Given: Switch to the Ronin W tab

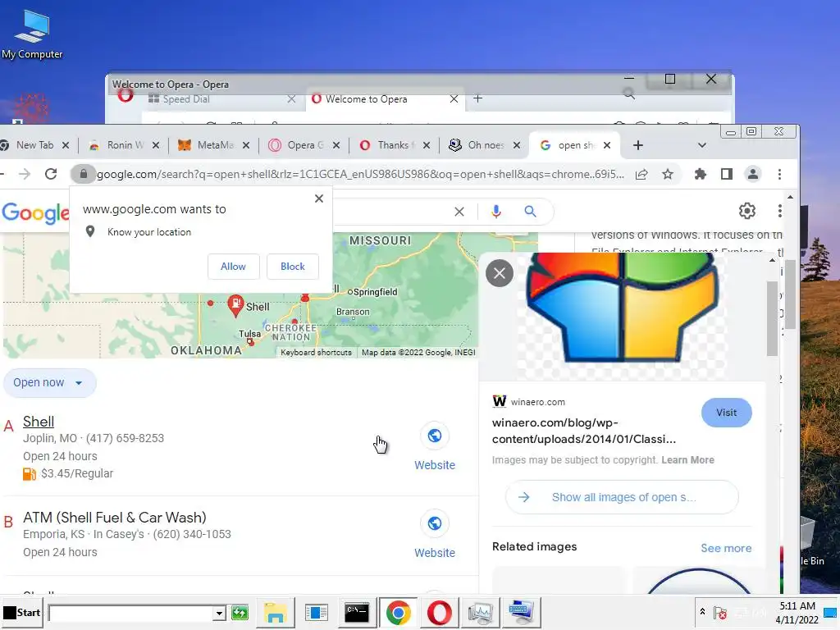Looking at the screenshot, I should (125, 145).
